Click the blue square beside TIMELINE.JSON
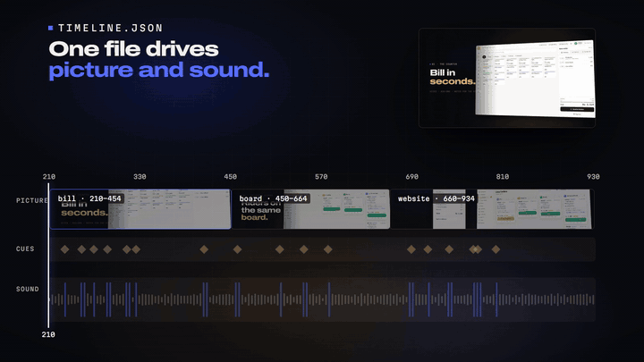The image size is (644, 362). [x=50, y=28]
